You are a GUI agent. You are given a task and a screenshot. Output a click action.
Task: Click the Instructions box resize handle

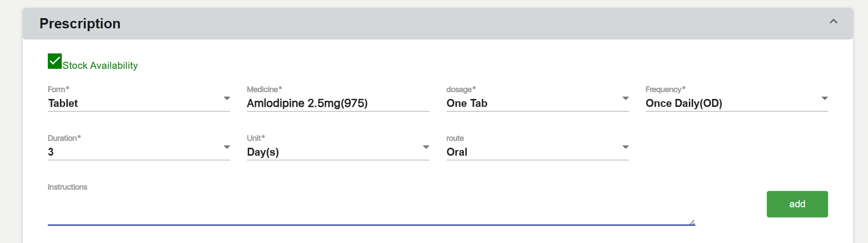tap(692, 223)
